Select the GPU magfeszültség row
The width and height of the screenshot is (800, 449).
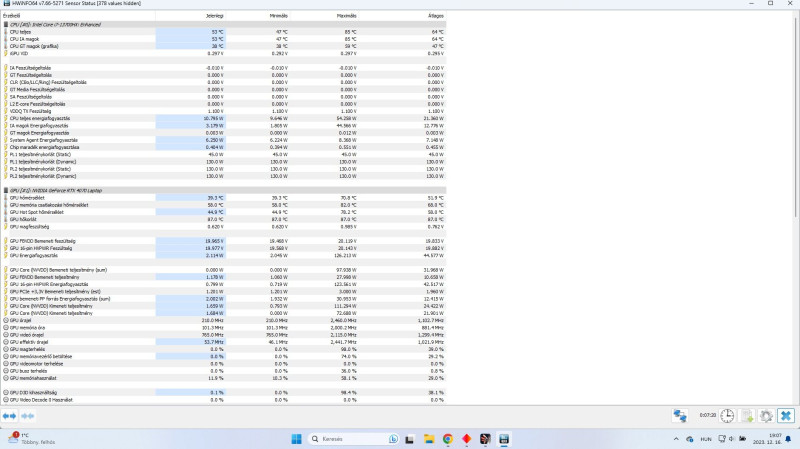[223, 227]
